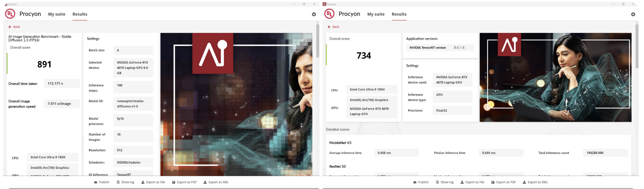Click Back arrow in right Procyon window
This screenshot has height=189, width=644.
click(x=333, y=27)
